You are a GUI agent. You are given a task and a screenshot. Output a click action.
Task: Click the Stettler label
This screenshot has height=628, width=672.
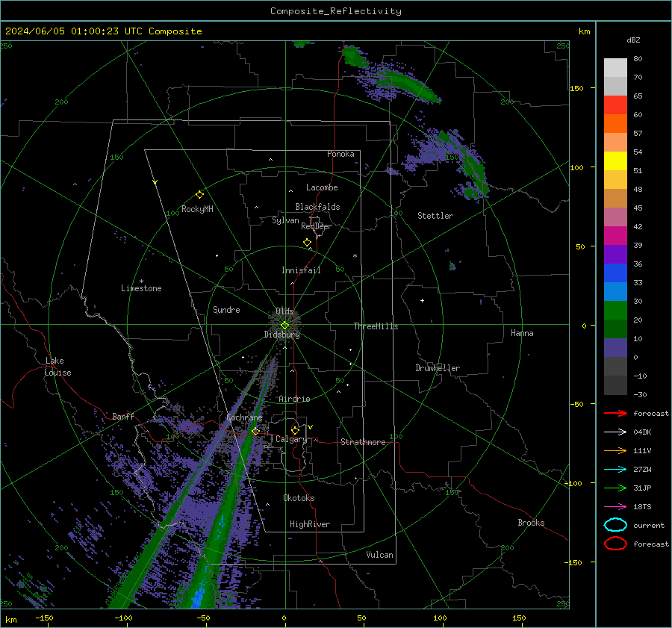point(435,216)
